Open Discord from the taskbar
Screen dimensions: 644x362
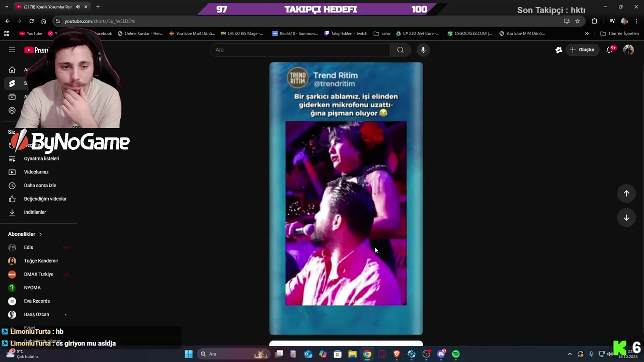(441, 354)
